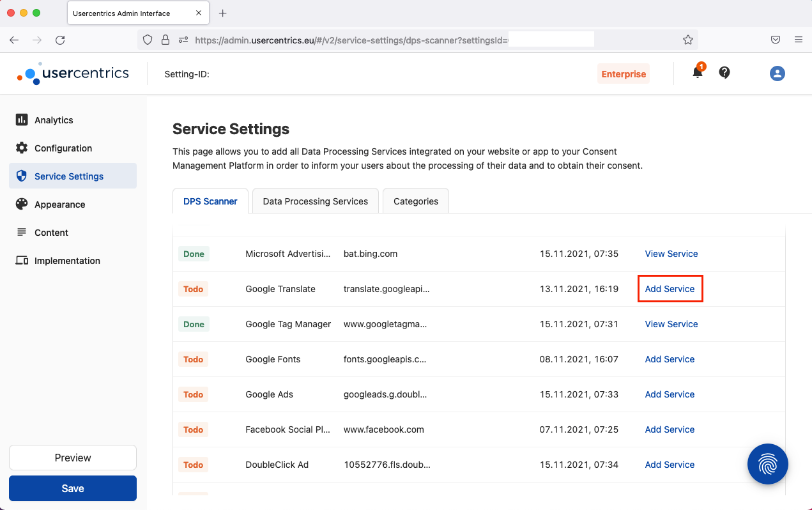Click the Usercentrics logo
Image resolution: width=812 pixels, height=510 pixels.
(73, 73)
